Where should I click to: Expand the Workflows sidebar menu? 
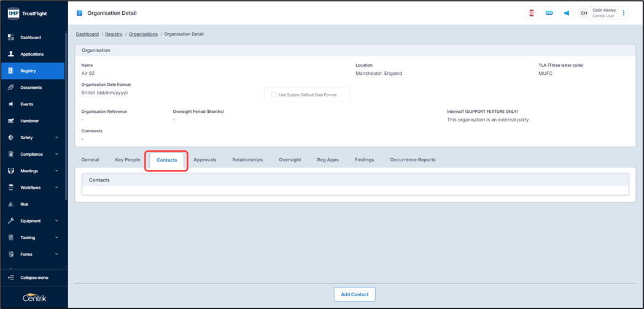[x=33, y=188]
